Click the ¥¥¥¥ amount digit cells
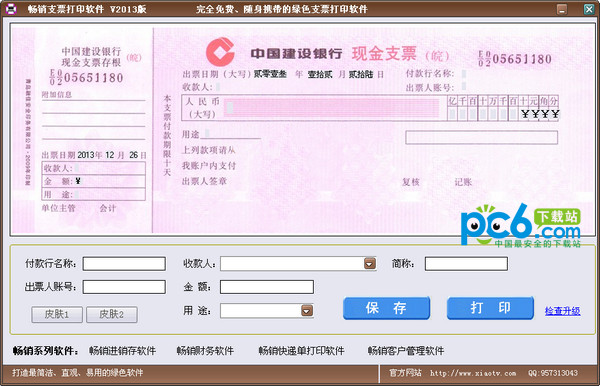 point(540,114)
